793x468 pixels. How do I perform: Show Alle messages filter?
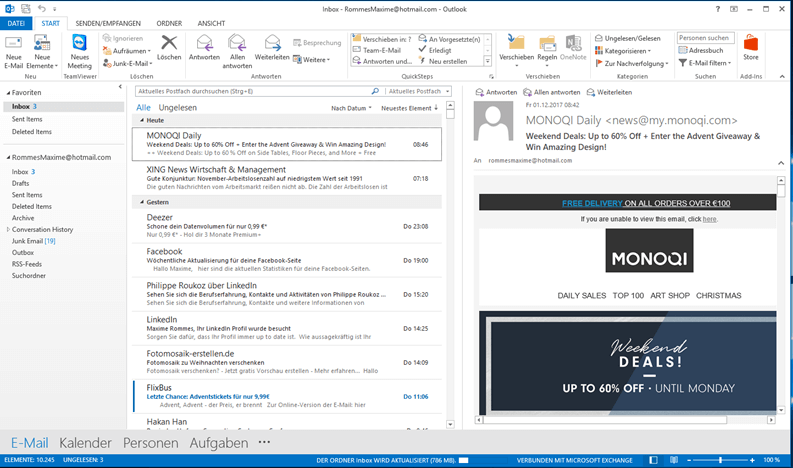(144, 108)
